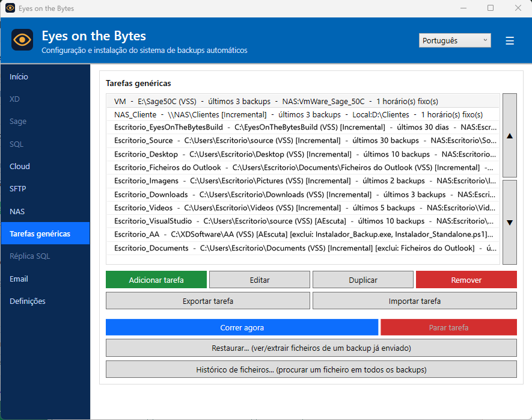532x420 pixels.
Task: Select the Escritorio_Documents task row
Action: [x=303, y=248]
